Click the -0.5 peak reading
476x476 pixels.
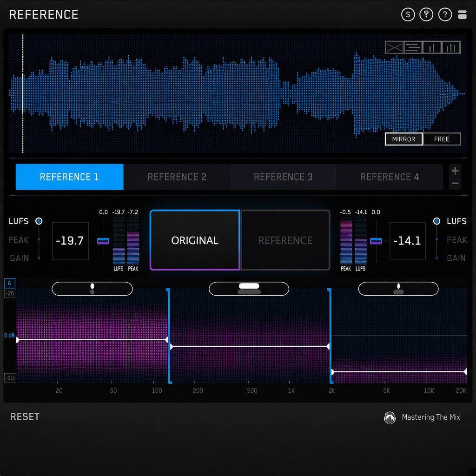pos(345,212)
